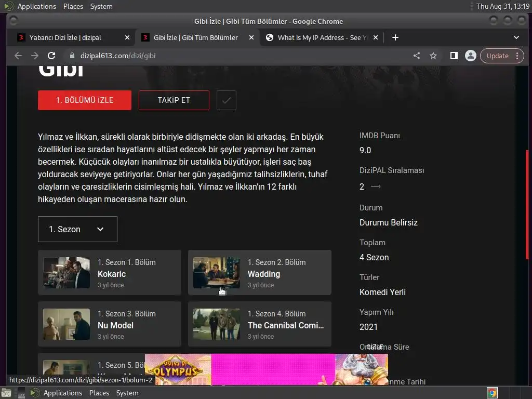The width and height of the screenshot is (532, 399).
Task: Click globe favicon on IP Address tab
Action: [x=270, y=37]
